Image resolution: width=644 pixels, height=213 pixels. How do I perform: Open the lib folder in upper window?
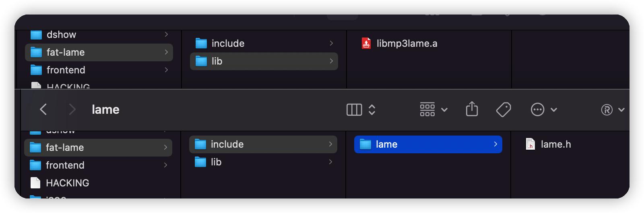point(217,61)
